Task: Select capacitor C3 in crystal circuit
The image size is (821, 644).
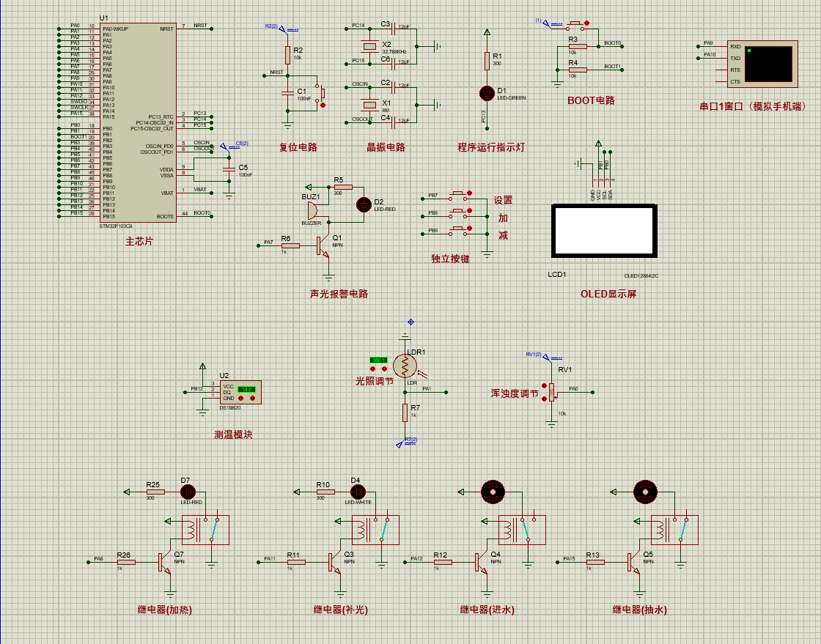Action: (x=393, y=29)
